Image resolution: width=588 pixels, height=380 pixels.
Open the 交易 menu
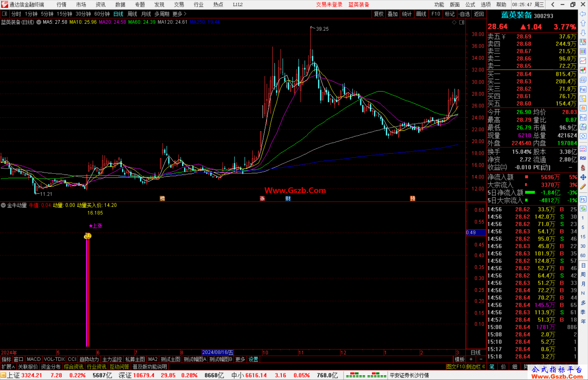179,4
